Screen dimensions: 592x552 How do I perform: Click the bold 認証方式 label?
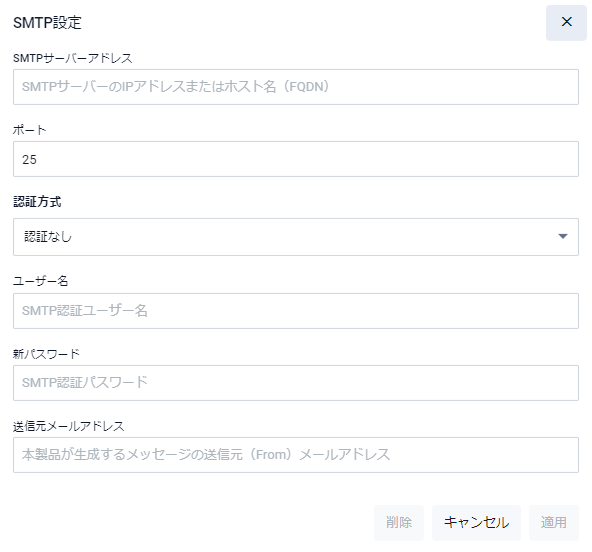click(37, 202)
